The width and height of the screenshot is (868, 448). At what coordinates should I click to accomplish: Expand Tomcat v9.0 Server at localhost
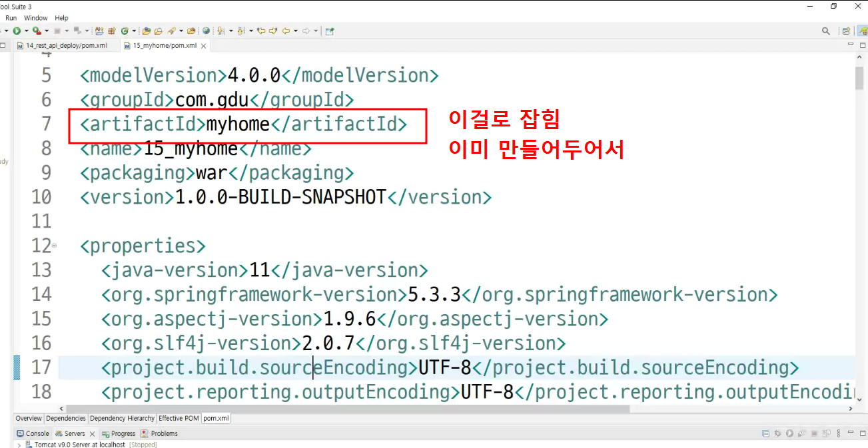(x=19, y=445)
